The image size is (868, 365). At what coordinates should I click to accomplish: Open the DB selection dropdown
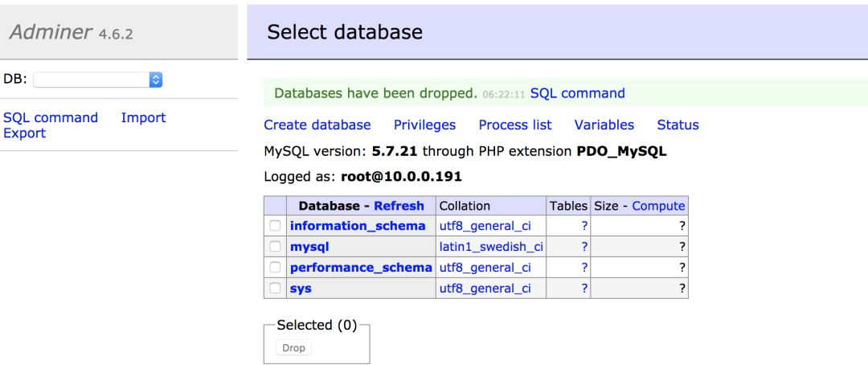[x=99, y=80]
